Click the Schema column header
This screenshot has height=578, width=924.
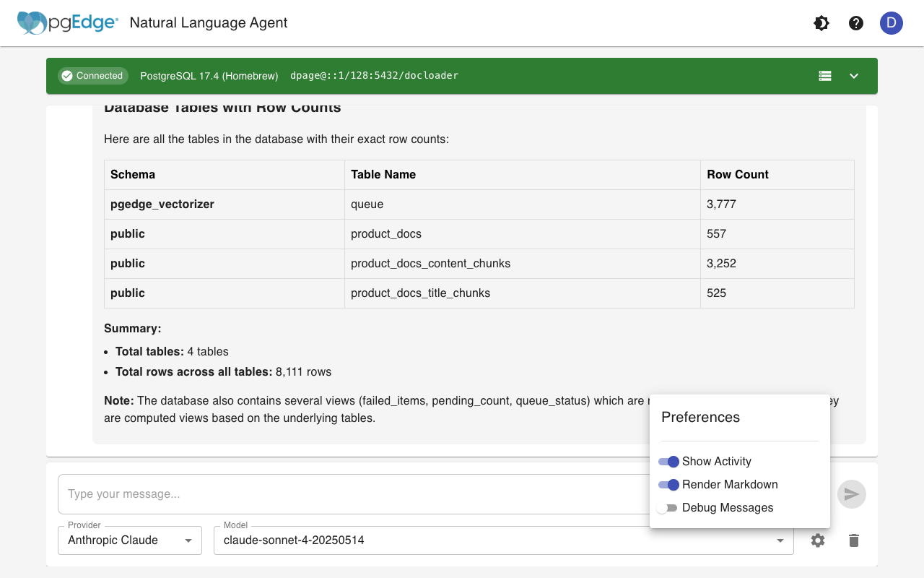[x=133, y=175]
